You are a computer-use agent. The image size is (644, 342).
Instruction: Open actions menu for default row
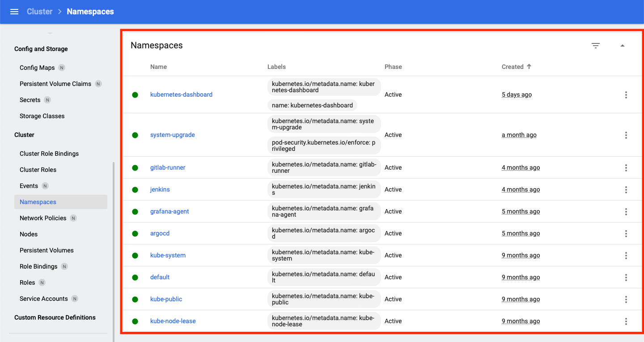(x=626, y=278)
